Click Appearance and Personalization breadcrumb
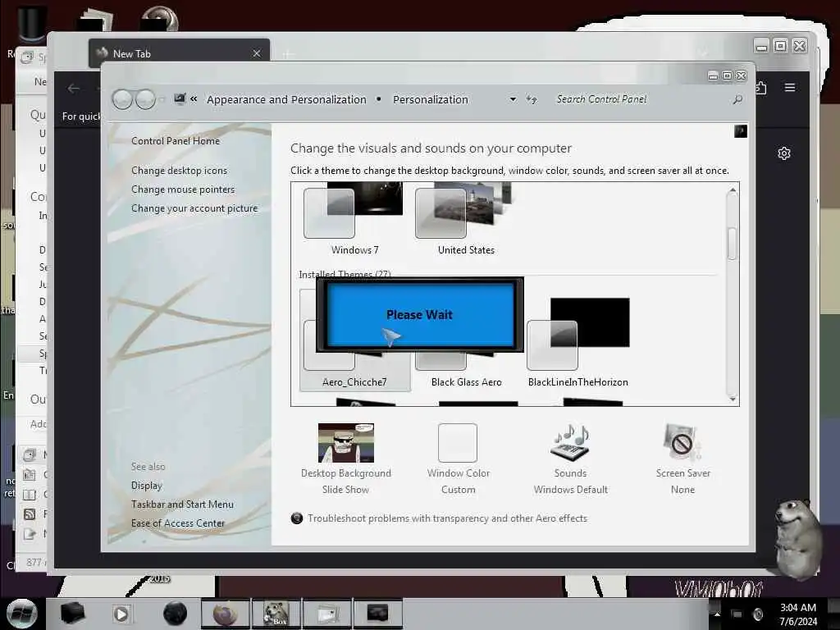840x630 pixels. pyautogui.click(x=286, y=99)
